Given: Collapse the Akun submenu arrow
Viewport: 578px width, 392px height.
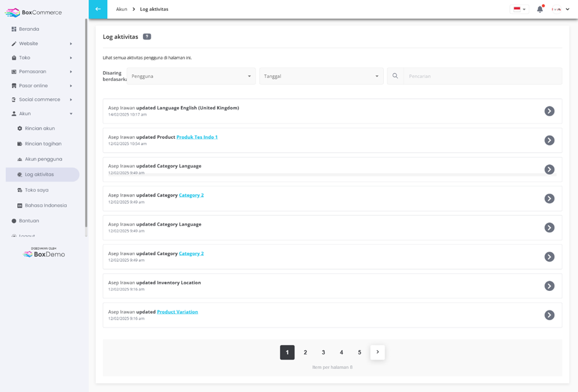Looking at the screenshot, I should (71, 114).
